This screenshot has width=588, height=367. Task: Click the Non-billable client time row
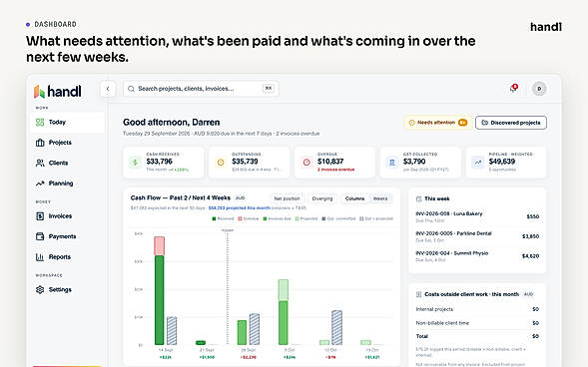[477, 323]
